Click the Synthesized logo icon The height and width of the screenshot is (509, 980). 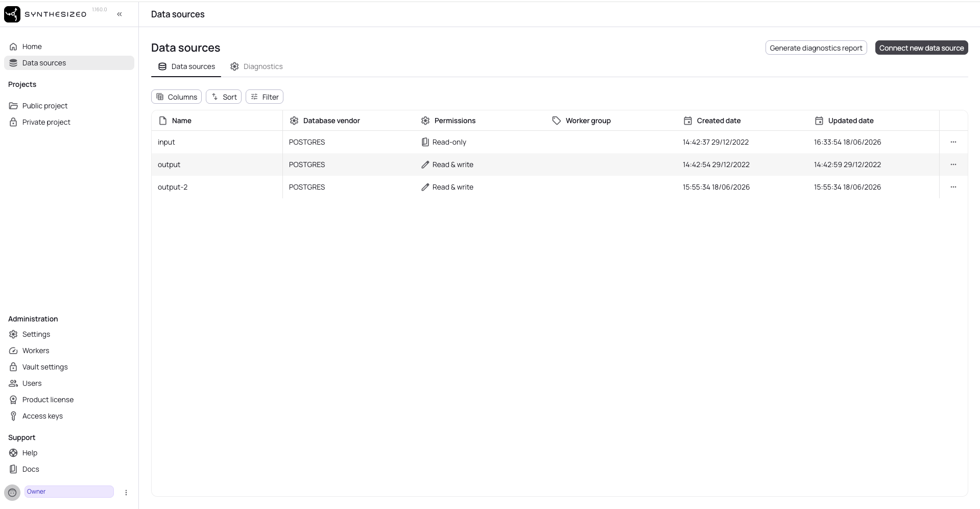pos(12,14)
